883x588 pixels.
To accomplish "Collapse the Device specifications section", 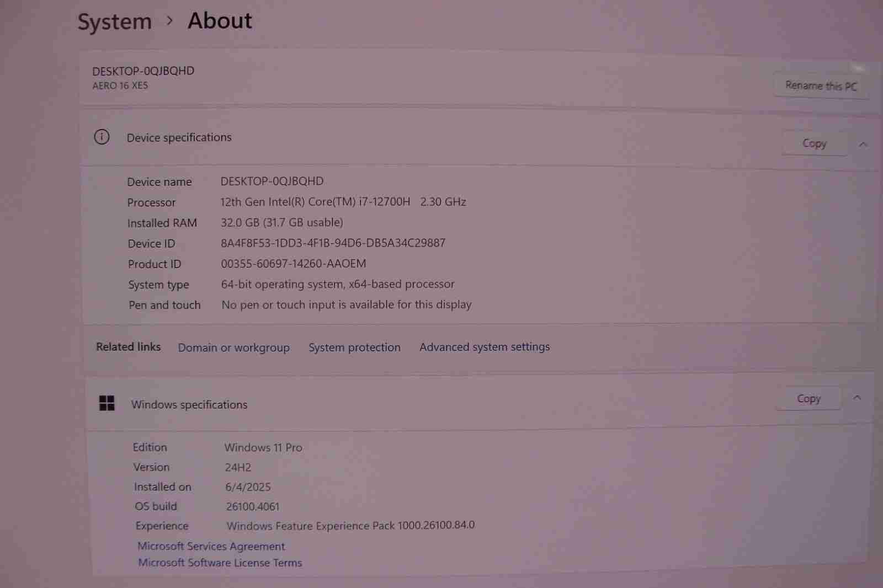I will (863, 145).
